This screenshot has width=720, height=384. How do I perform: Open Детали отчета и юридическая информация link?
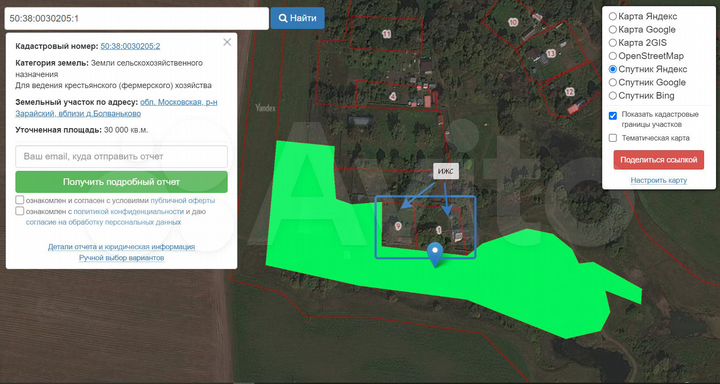point(121,247)
